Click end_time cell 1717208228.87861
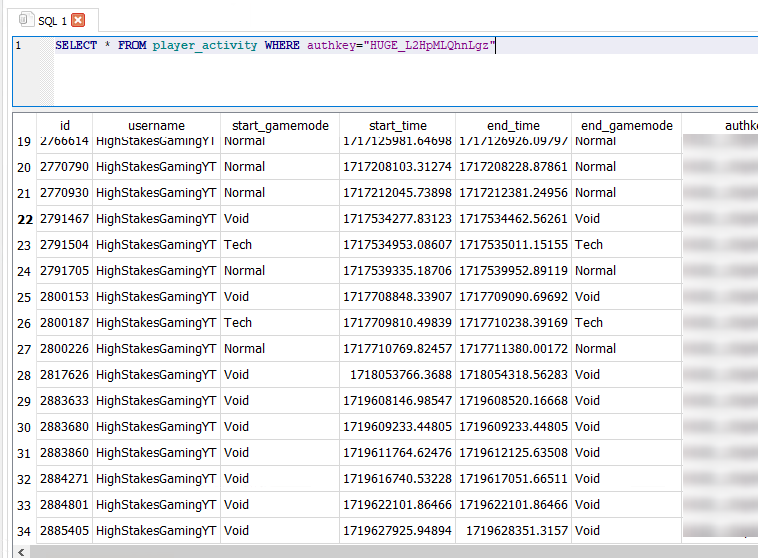Image resolution: width=758 pixels, height=558 pixels. point(513,167)
